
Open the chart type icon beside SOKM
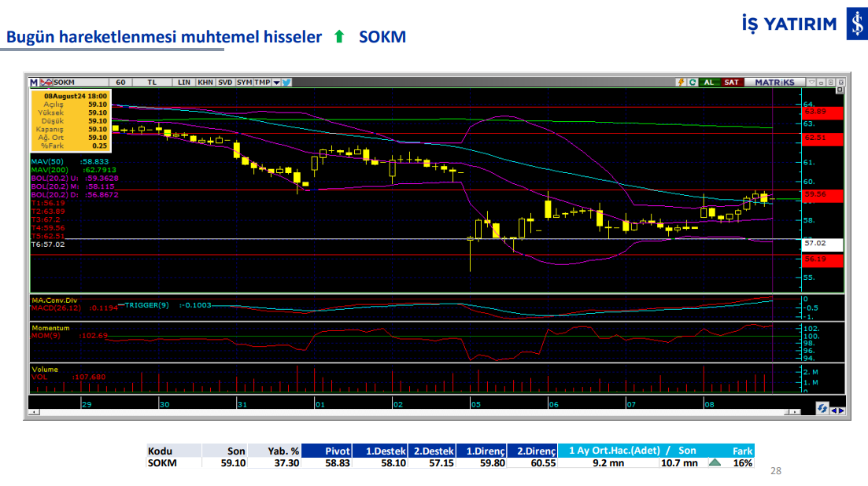click(46, 82)
